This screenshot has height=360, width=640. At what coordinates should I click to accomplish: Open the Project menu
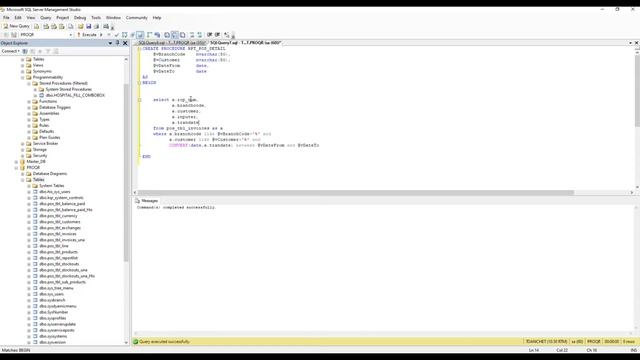62,18
